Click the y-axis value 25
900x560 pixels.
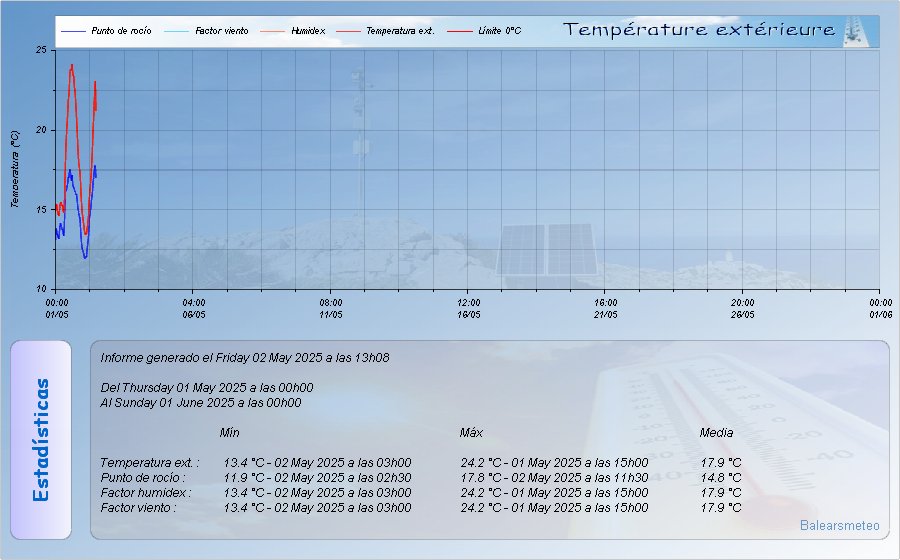41,50
